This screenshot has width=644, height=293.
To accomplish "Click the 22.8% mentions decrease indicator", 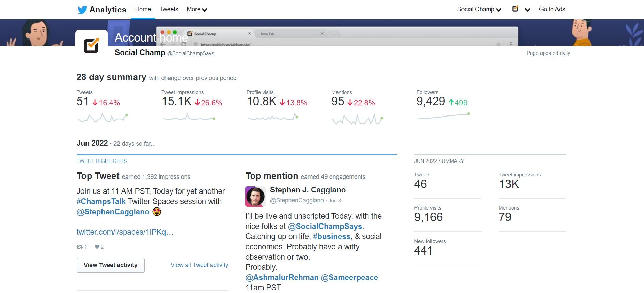I will (x=361, y=103).
